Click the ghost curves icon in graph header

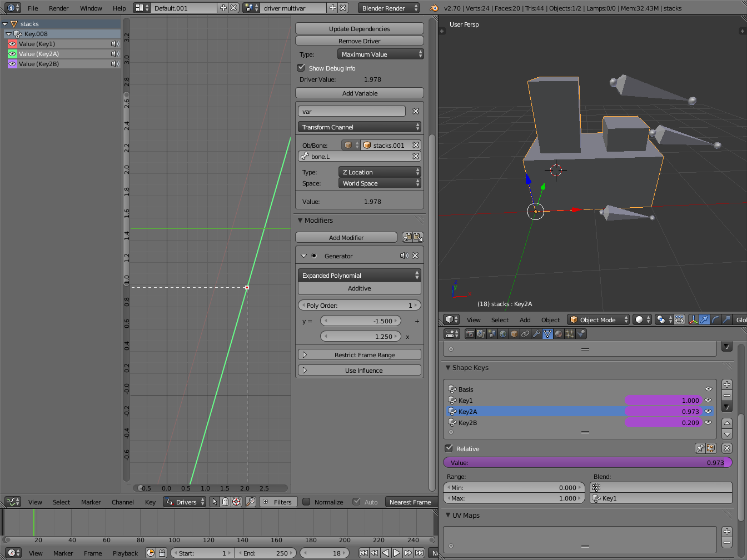225,502
